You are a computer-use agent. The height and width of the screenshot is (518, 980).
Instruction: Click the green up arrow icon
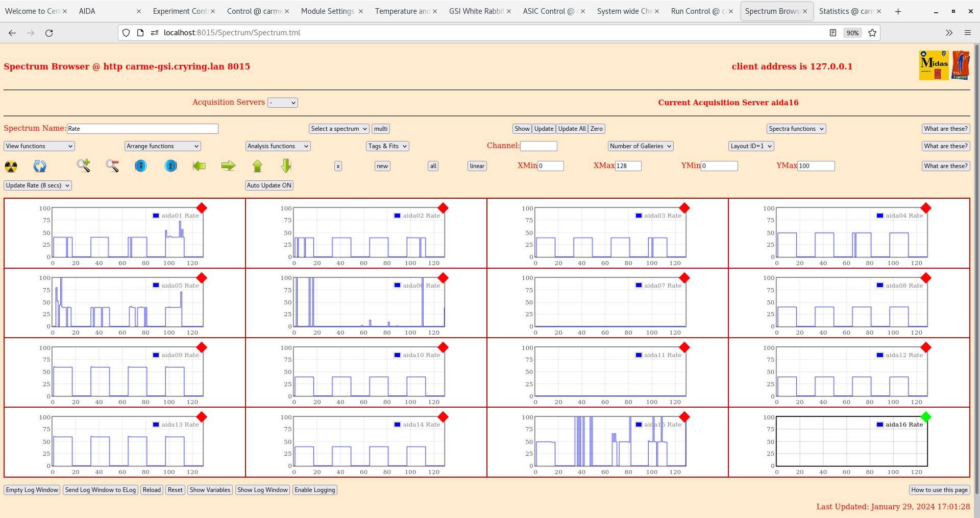click(257, 166)
